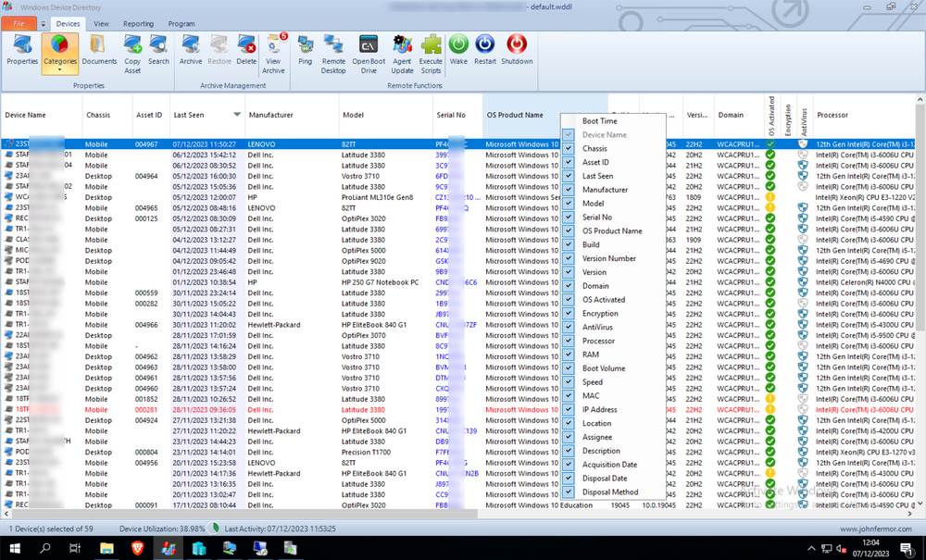Expand the Categories dropdown arrow
Viewport: 926px width, 560px height.
(59, 70)
